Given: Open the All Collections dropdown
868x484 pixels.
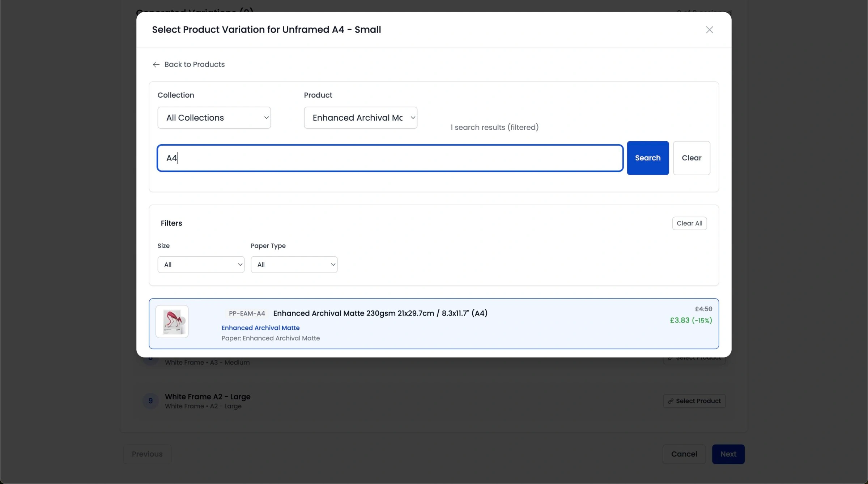Looking at the screenshot, I should (x=214, y=117).
